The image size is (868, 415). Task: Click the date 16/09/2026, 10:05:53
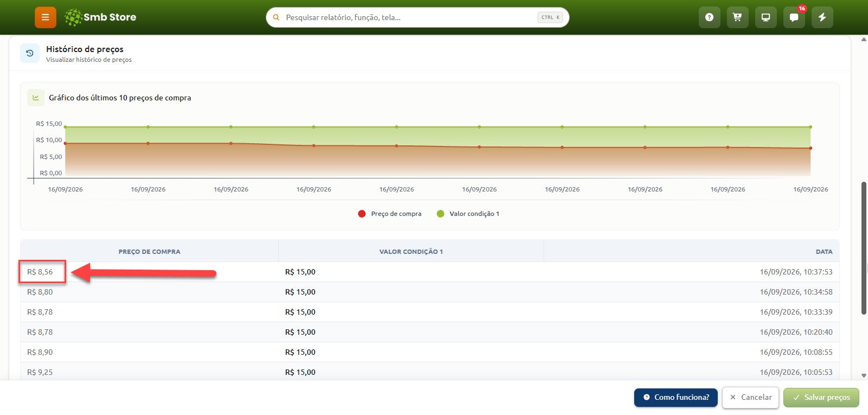click(796, 372)
